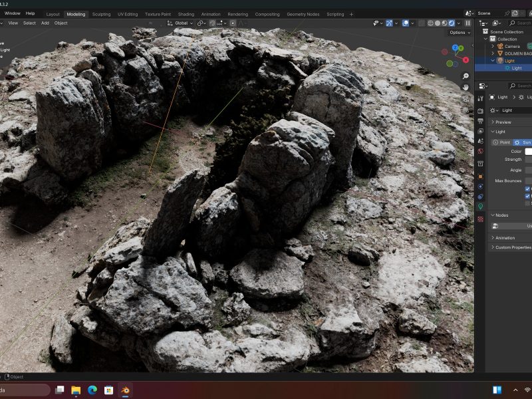Open the outliner display mode dropdown
Image resolution: width=532 pixels, height=399 pixels.
coord(497,23)
